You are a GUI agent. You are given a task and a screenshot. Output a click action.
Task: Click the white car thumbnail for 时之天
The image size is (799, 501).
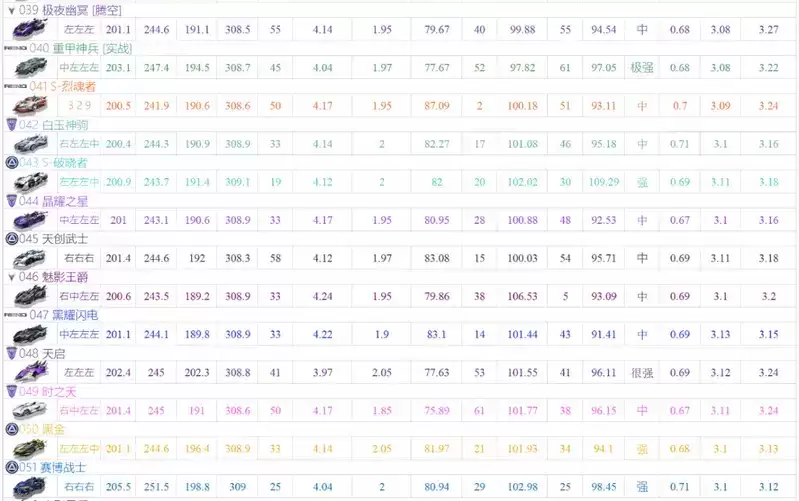point(24,410)
